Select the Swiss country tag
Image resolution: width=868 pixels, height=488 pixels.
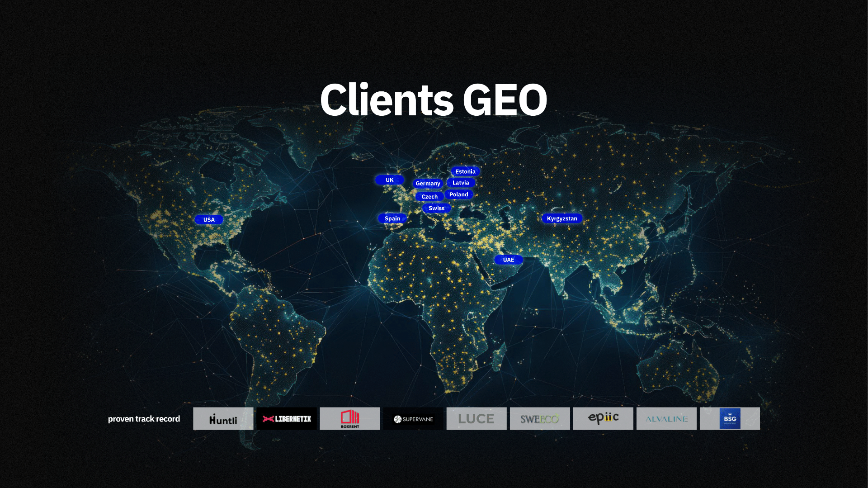437,208
